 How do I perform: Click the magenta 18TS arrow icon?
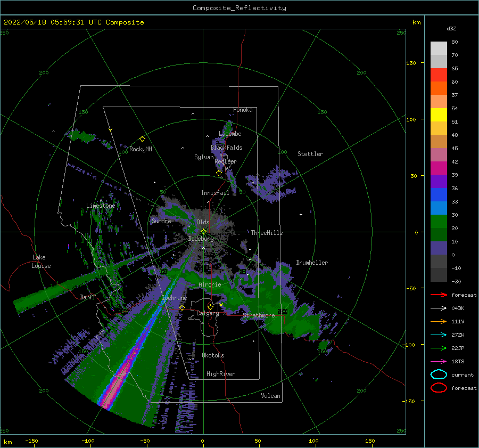[439, 362]
